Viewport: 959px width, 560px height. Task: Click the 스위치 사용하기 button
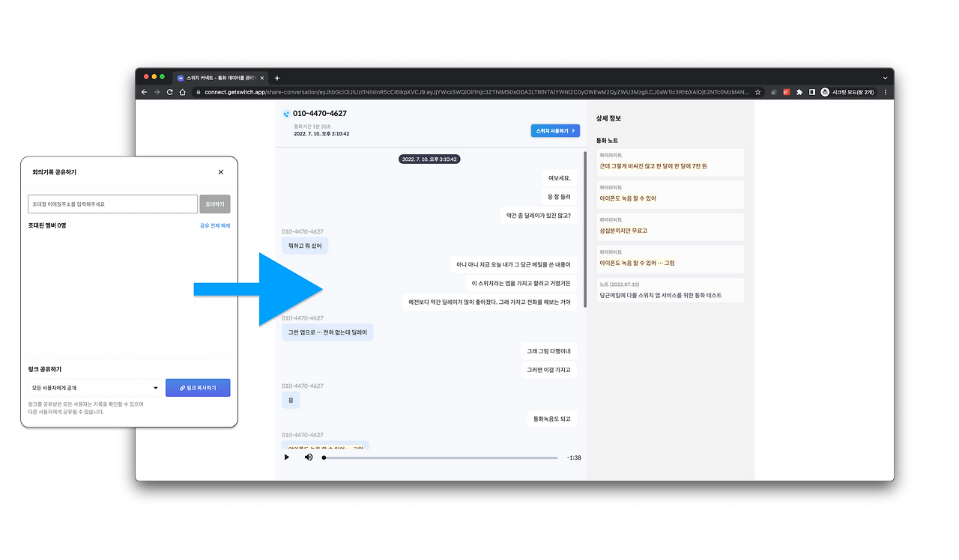click(555, 131)
